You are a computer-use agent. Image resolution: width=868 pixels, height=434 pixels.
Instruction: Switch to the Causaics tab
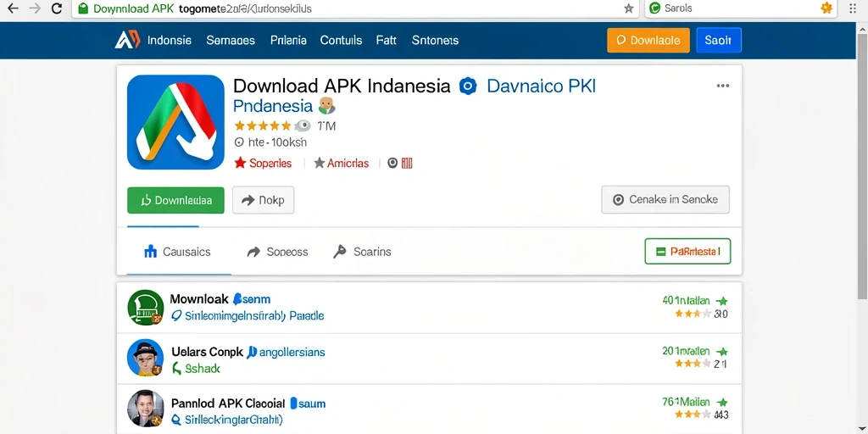(x=178, y=252)
